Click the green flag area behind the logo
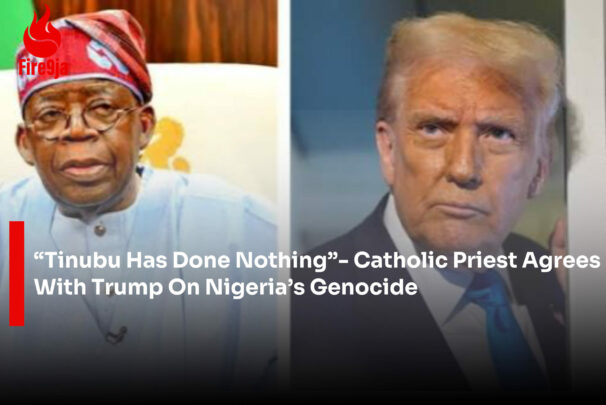Screen dimensions: 606x405 point(12,31)
